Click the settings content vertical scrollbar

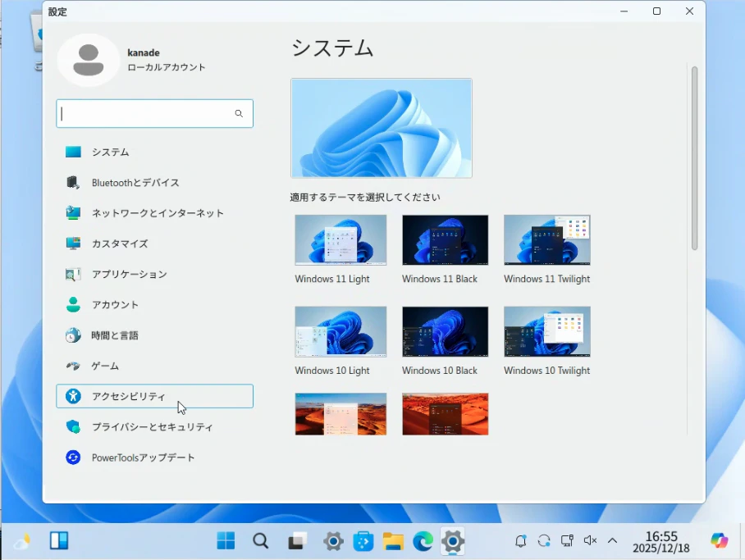(695, 158)
